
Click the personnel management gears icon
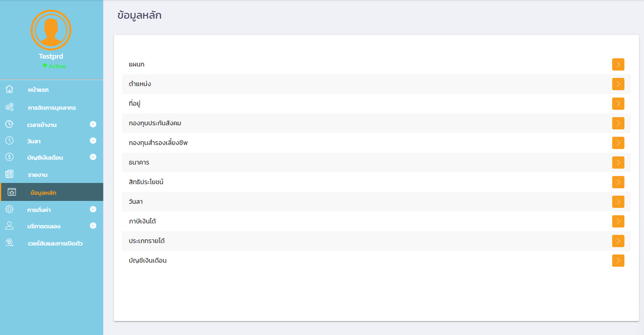coord(10,107)
